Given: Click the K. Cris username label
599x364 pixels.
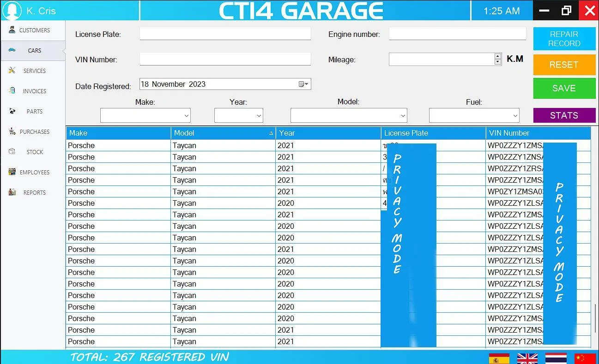Looking at the screenshot, I should point(41,11).
